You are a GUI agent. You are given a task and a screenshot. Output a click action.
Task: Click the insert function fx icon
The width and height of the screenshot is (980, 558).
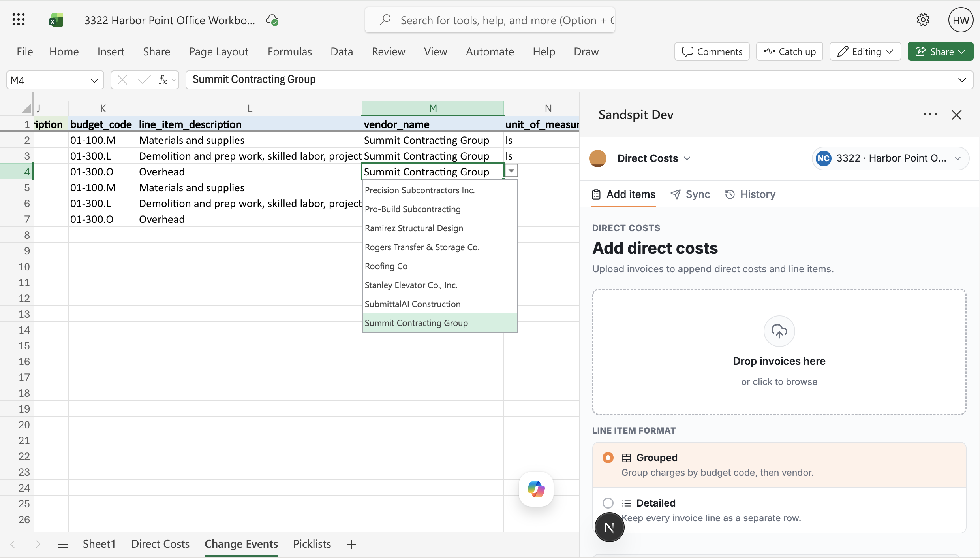[x=162, y=80]
